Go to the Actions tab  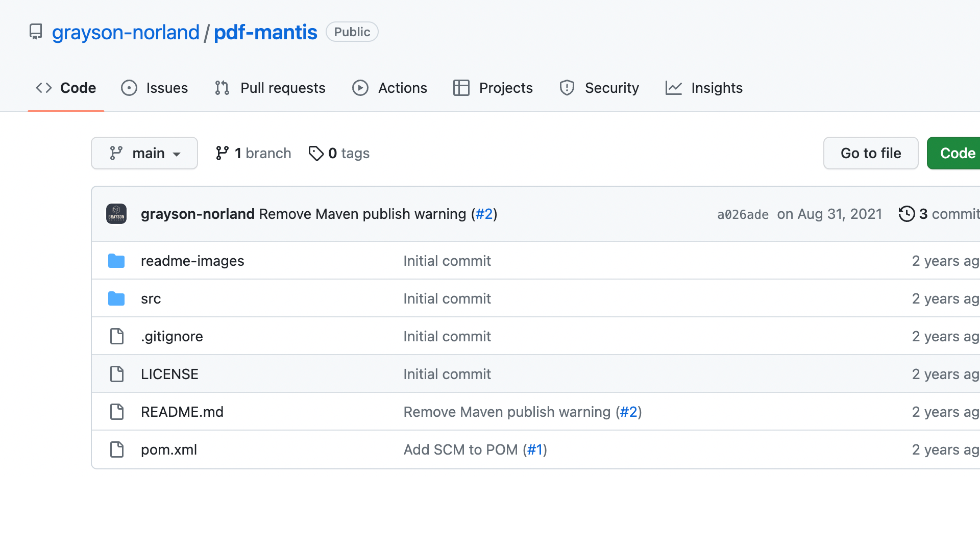389,88
